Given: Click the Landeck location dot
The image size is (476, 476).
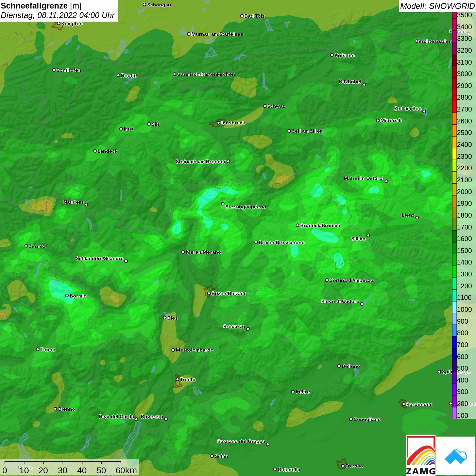Looking at the screenshot, I should pos(95,151).
